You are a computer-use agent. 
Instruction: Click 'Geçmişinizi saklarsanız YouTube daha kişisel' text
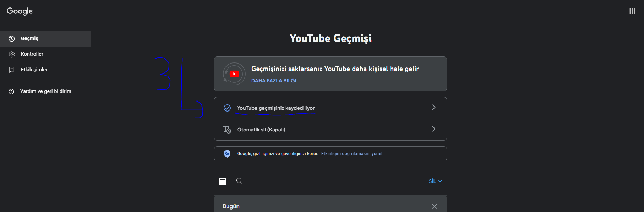click(335, 69)
